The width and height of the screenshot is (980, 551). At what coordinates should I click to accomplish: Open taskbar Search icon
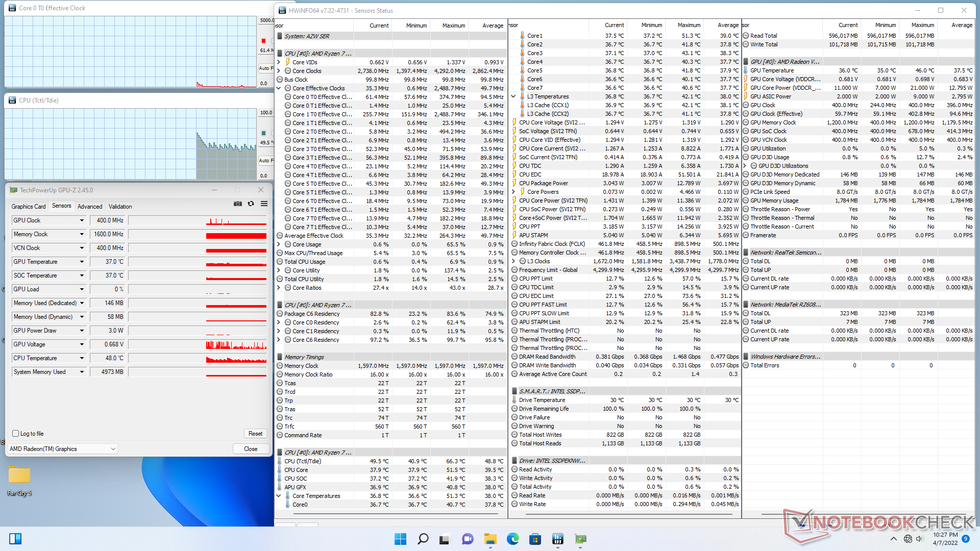point(423,539)
